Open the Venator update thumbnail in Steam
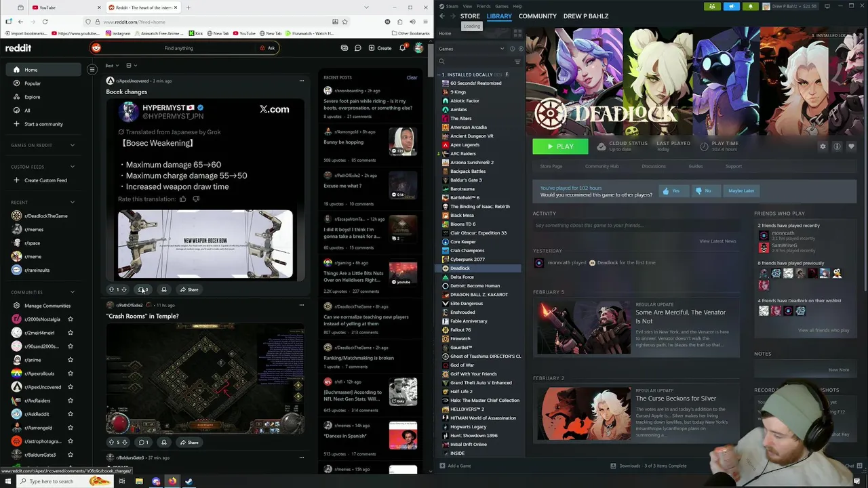Image resolution: width=868 pixels, height=488 pixels. coord(584,328)
